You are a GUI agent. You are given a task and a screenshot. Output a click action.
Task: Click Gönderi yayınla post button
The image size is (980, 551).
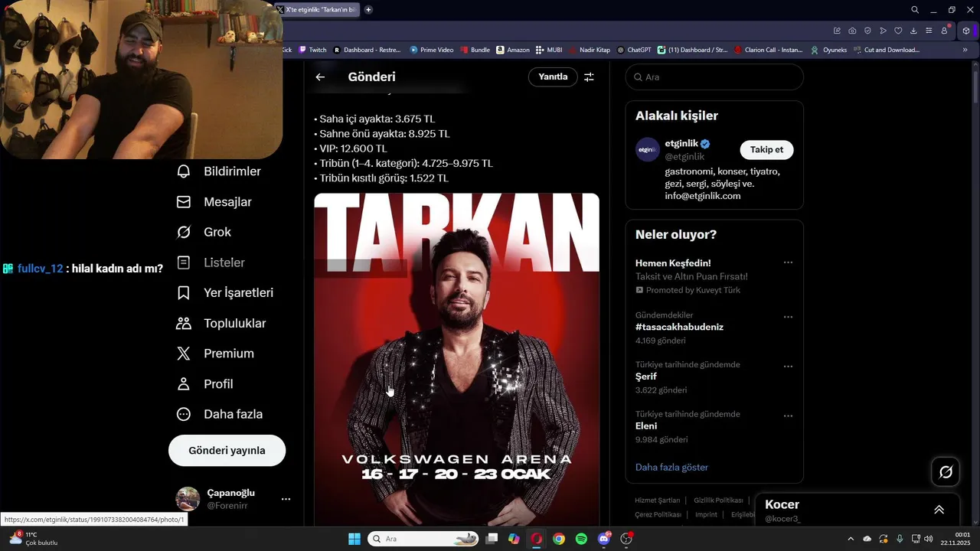227,451
